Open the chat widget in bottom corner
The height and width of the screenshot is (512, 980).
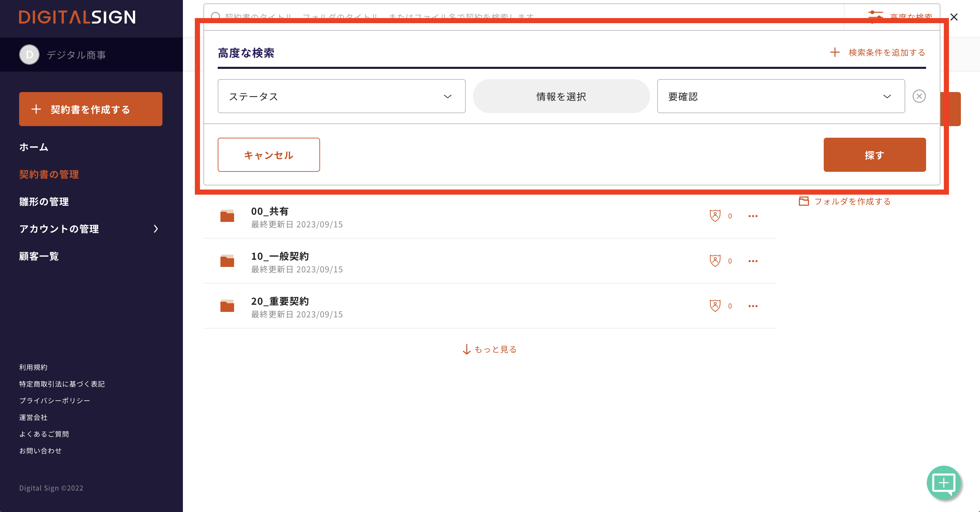943,483
